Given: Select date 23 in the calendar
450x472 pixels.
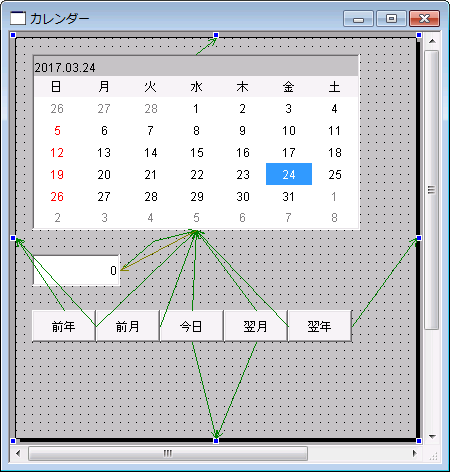Looking at the screenshot, I should tap(243, 174).
